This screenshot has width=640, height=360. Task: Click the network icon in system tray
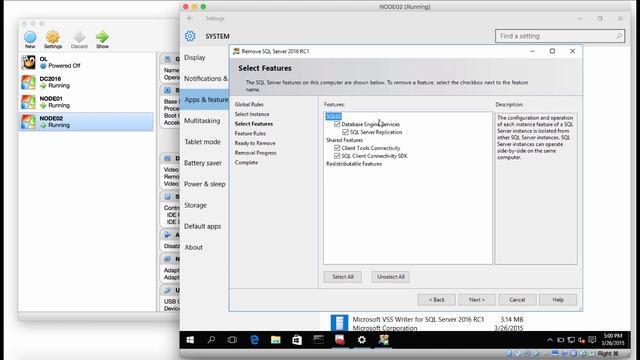coord(571,340)
